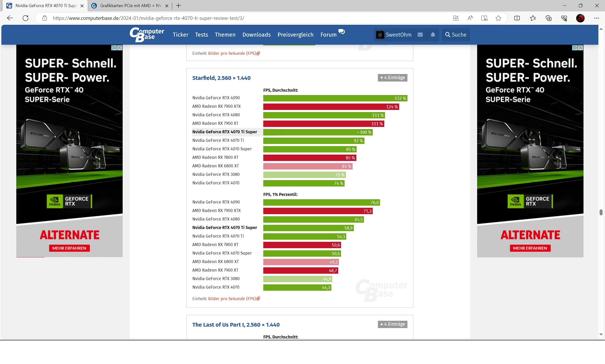This screenshot has width=605, height=364.
Task: Expand The Last of Us +4 Einträge
Action: click(392, 324)
